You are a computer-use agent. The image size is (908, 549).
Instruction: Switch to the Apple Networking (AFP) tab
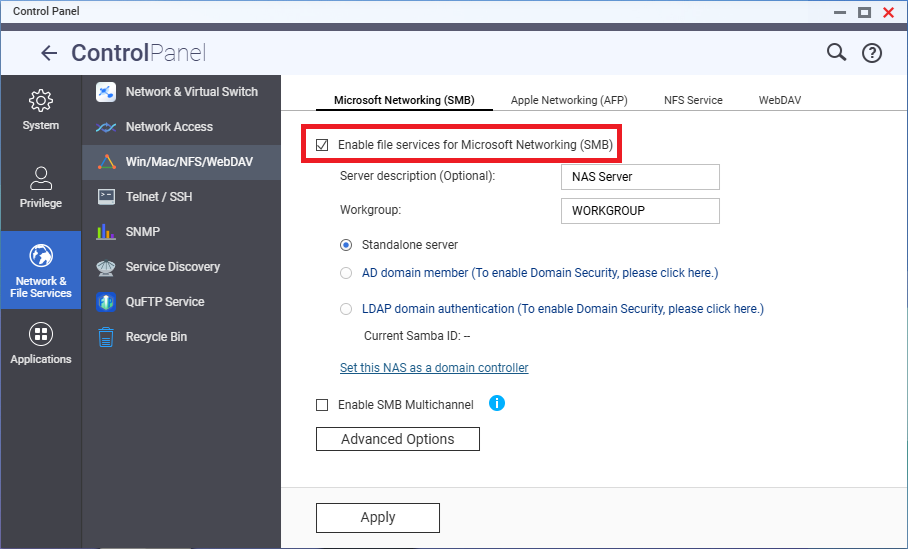pos(568,100)
